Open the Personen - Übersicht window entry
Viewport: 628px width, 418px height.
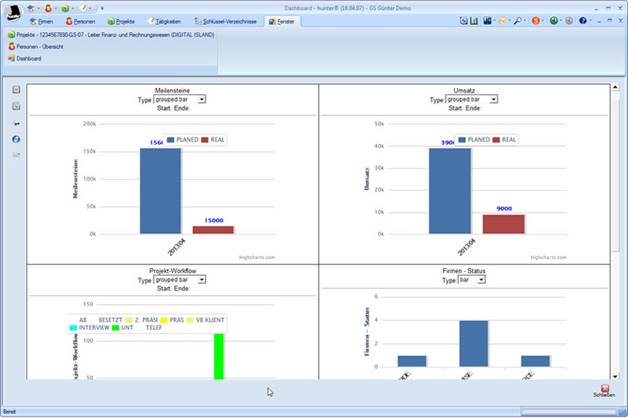tap(46, 46)
